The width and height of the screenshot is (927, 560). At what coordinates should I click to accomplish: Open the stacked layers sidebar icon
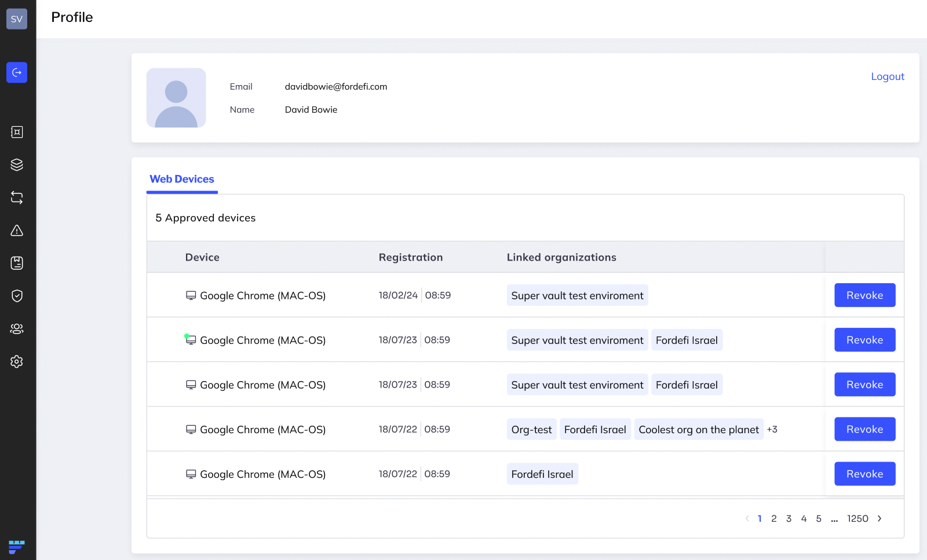17,165
